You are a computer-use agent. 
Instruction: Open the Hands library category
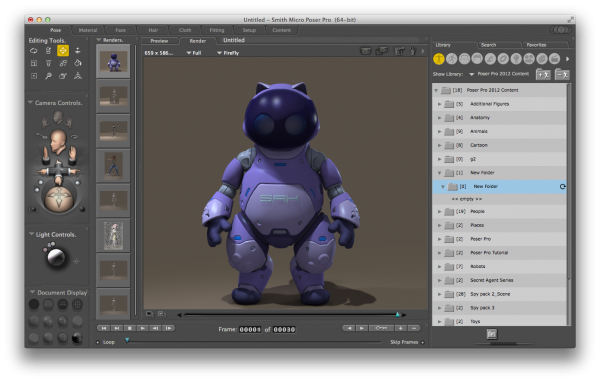[x=490, y=59]
